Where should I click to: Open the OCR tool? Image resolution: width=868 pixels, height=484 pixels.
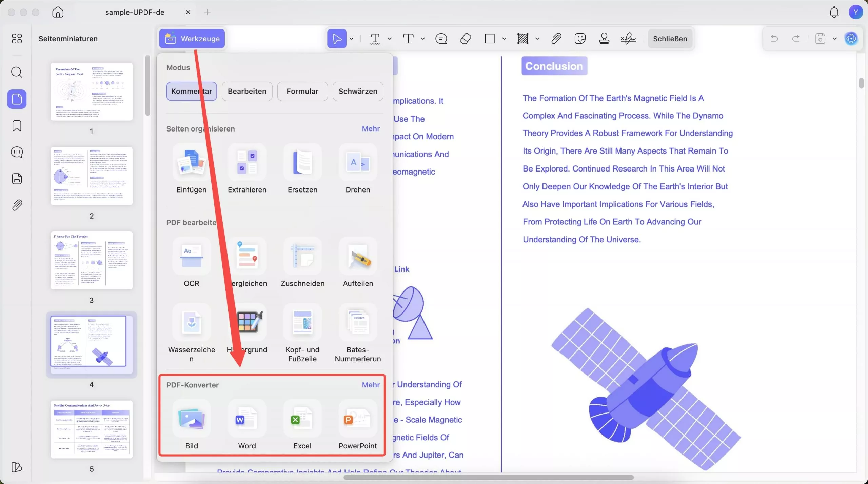click(x=191, y=257)
